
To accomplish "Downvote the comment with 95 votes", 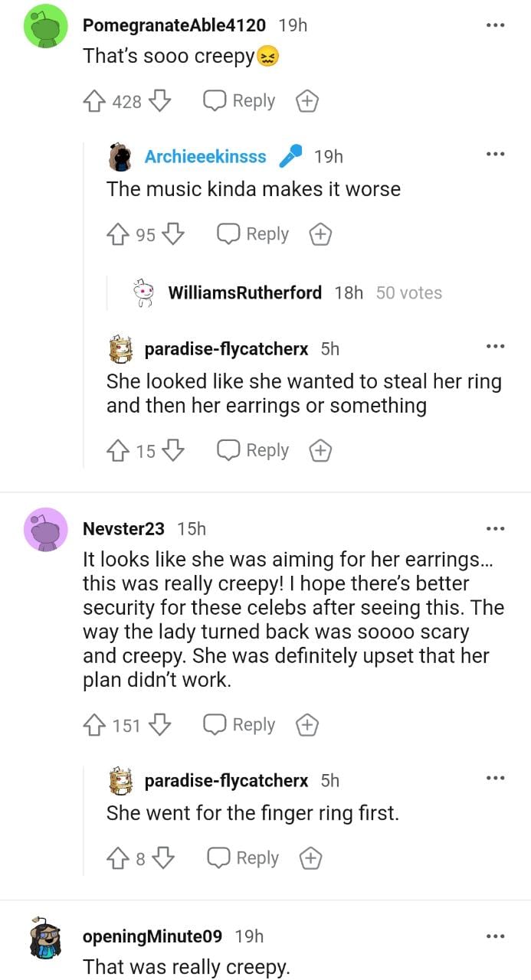I will (173, 234).
